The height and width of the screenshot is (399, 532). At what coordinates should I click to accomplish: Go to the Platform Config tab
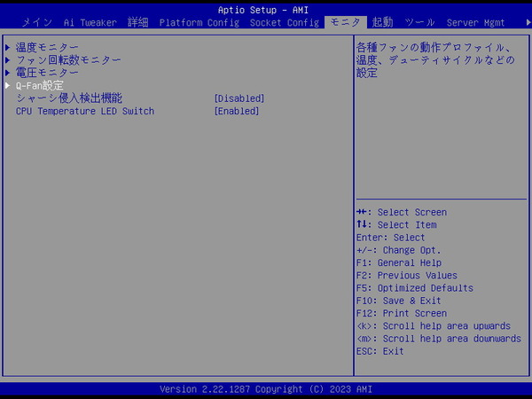[x=199, y=21]
